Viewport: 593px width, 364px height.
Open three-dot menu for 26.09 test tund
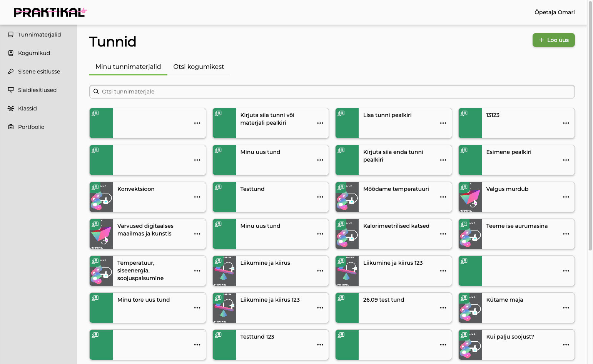point(443,308)
